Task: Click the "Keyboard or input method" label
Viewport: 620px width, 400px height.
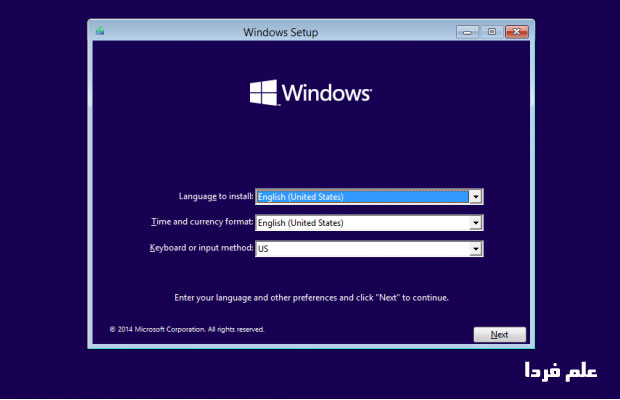Action: 201,248
